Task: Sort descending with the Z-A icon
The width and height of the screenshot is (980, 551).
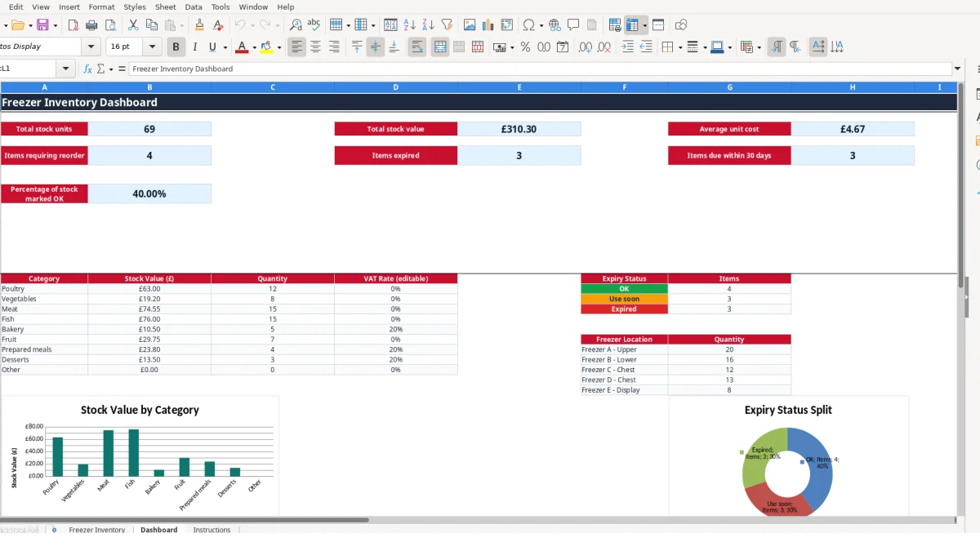Action: (x=428, y=25)
